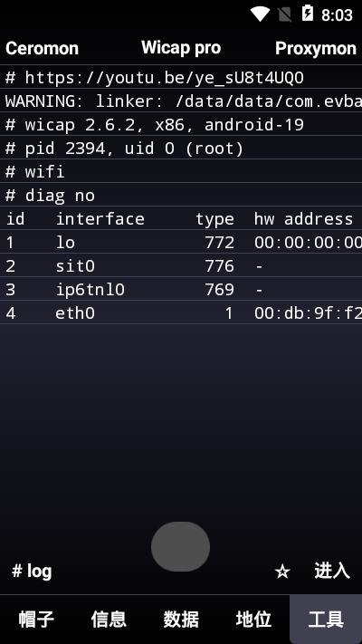Tap the battery charging status icon
The height and width of the screenshot is (644, 362).
point(308,14)
